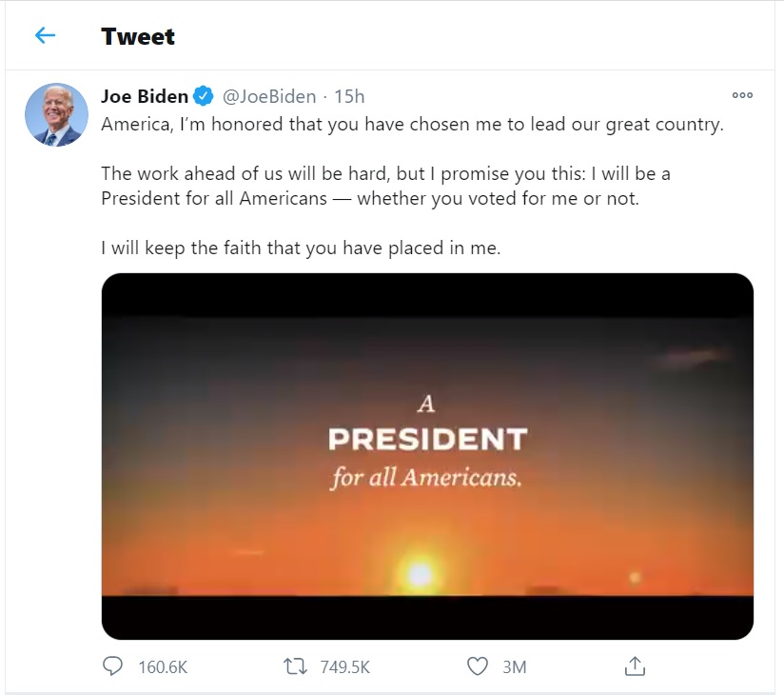Open Joe Biden's profile picture

tap(56, 114)
